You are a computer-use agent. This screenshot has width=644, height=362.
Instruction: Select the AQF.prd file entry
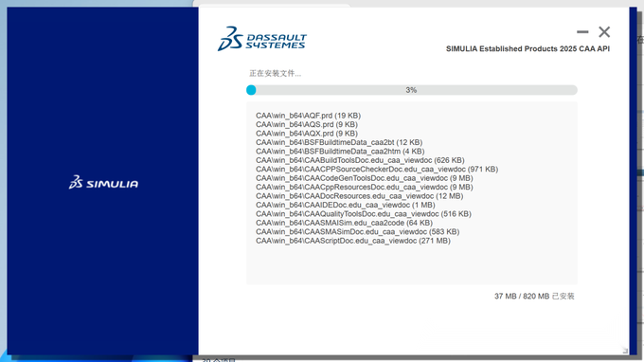[x=308, y=116]
